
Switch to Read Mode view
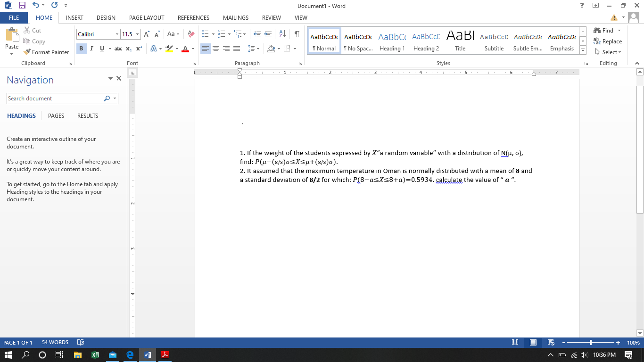click(515, 343)
